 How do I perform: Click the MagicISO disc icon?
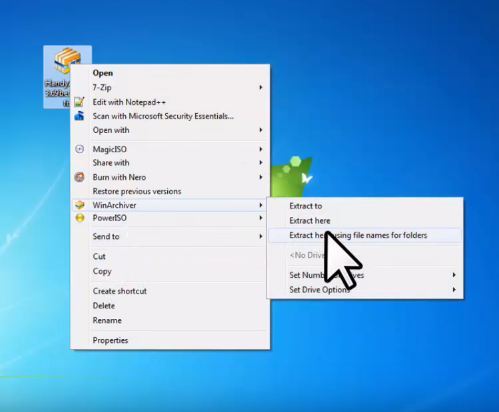pyautogui.click(x=79, y=149)
